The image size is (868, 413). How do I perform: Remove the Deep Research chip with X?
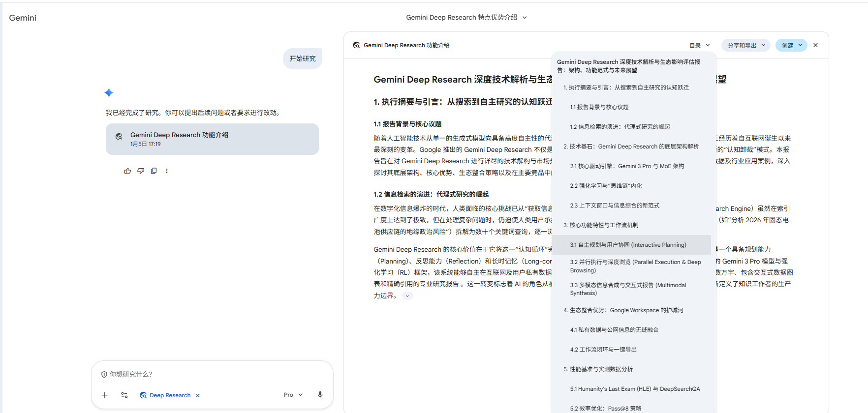point(198,395)
